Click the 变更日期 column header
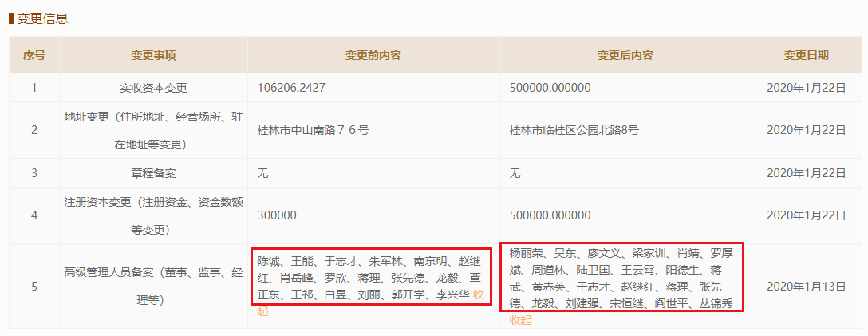The image size is (868, 336). pos(806,55)
